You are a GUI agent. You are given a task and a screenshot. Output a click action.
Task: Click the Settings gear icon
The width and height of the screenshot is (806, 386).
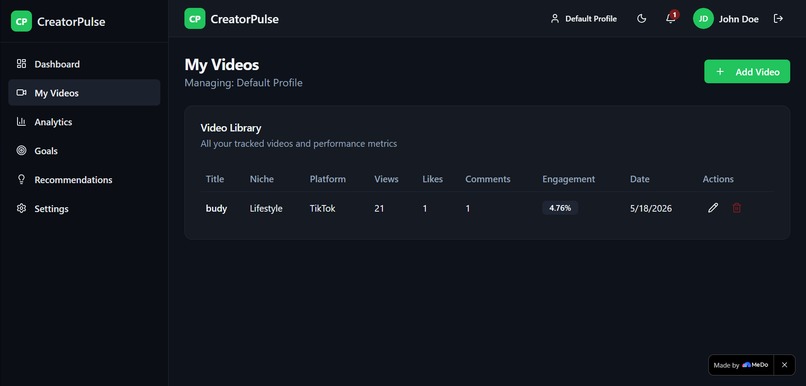tap(21, 208)
